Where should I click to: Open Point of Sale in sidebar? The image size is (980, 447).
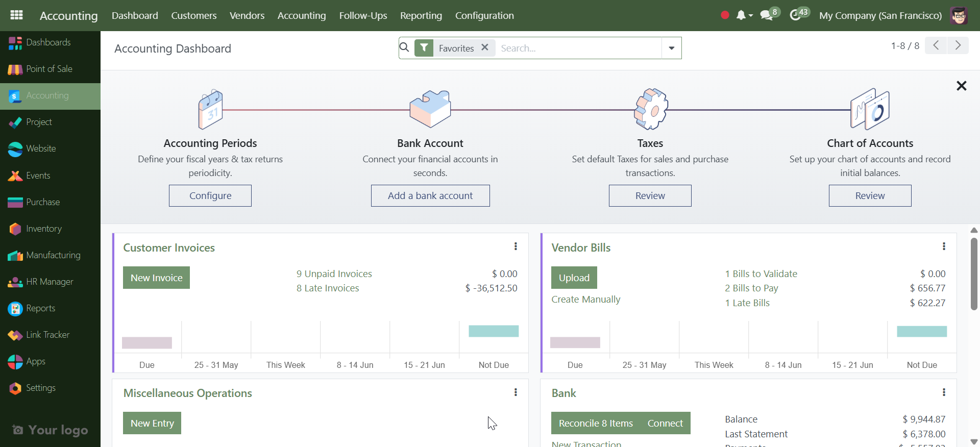click(49, 69)
